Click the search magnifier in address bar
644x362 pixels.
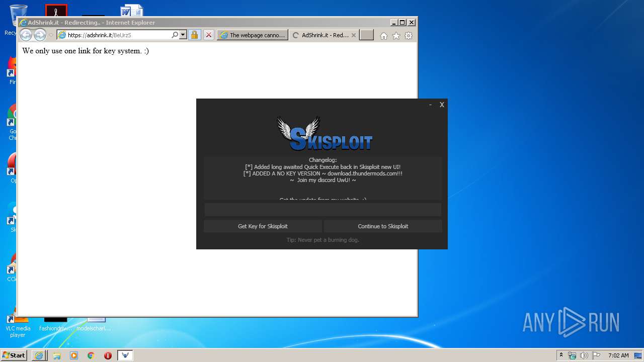pos(175,35)
